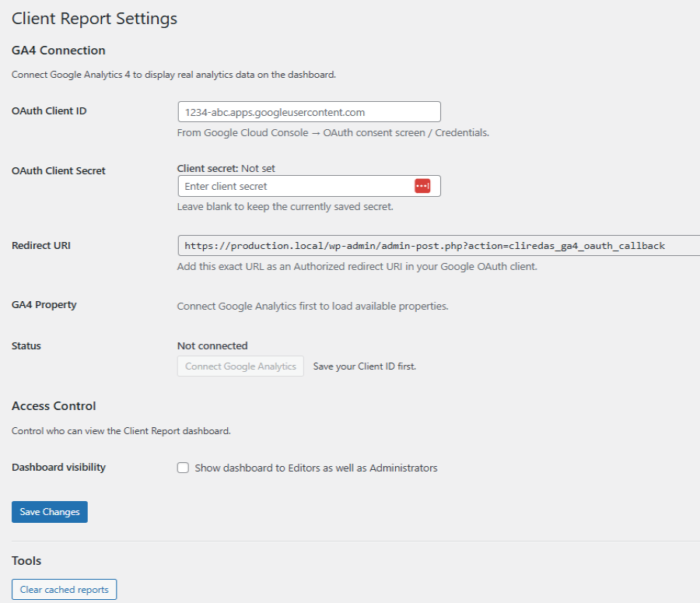The height and width of the screenshot is (603, 700).
Task: Toggle the Editors visibility checkbox off
Action: click(183, 468)
